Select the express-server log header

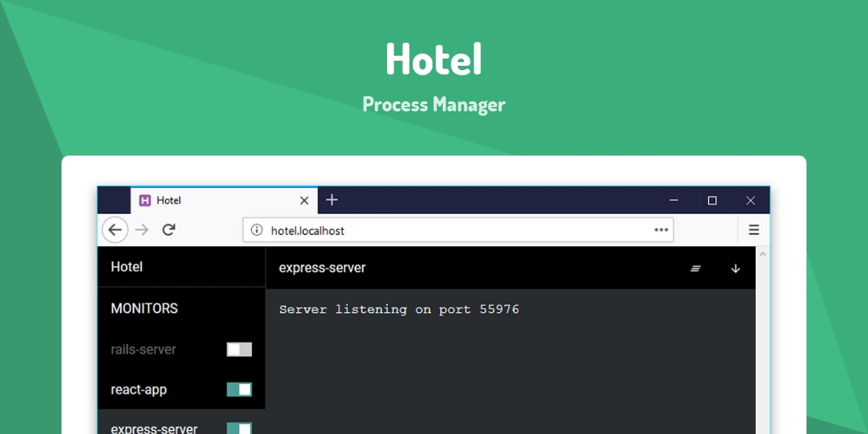[x=323, y=268]
